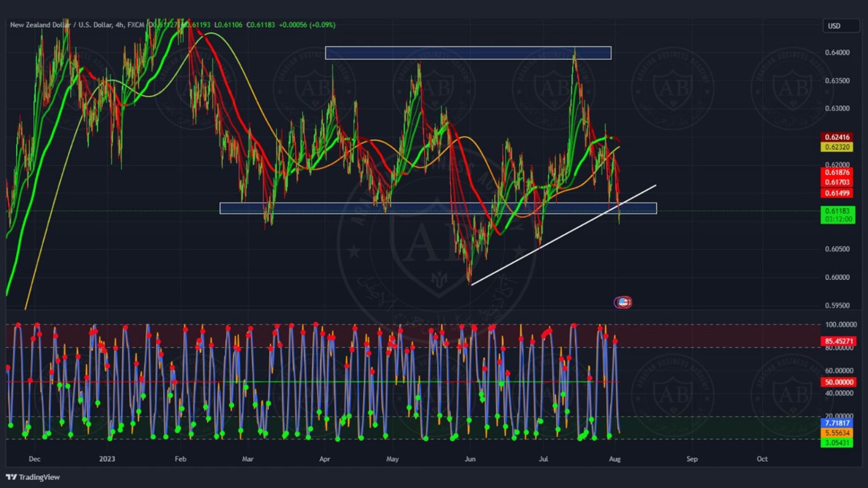Click the green 3.05431 oscillator value label
Image resolution: width=868 pixels, height=488 pixels.
[837, 443]
